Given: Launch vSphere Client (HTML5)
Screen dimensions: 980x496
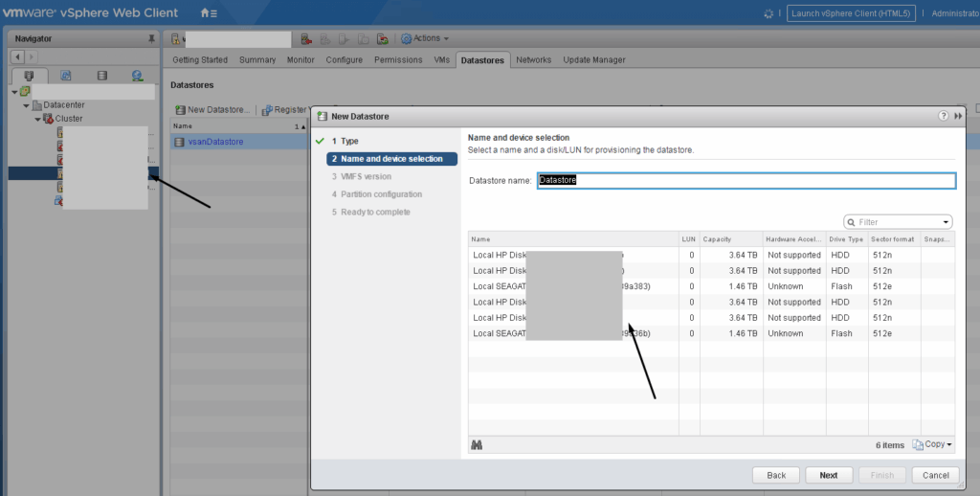Looking at the screenshot, I should coord(851,13).
